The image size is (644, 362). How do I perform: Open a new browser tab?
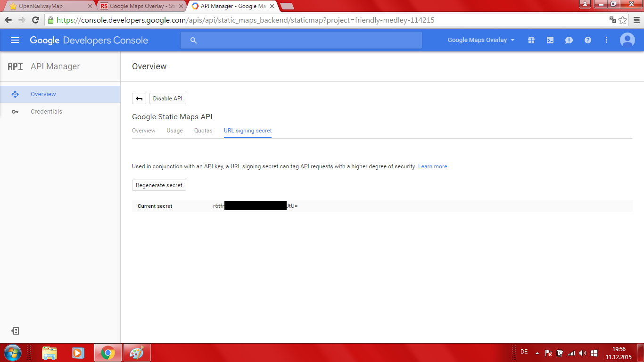click(x=287, y=6)
